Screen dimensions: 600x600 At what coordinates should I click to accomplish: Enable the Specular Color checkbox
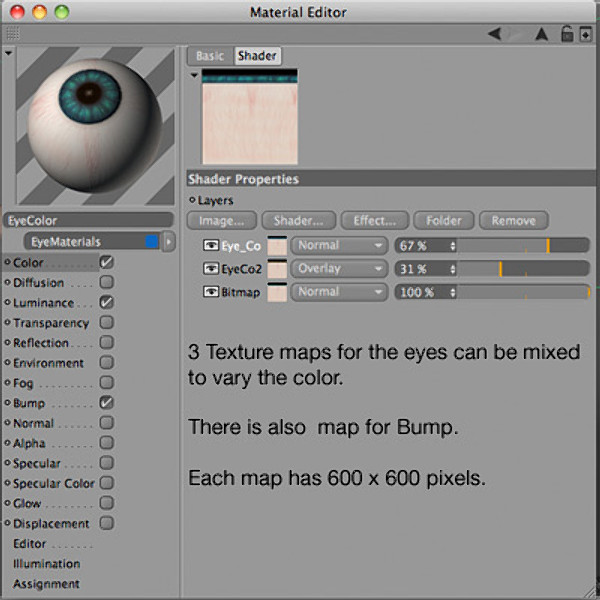106,483
